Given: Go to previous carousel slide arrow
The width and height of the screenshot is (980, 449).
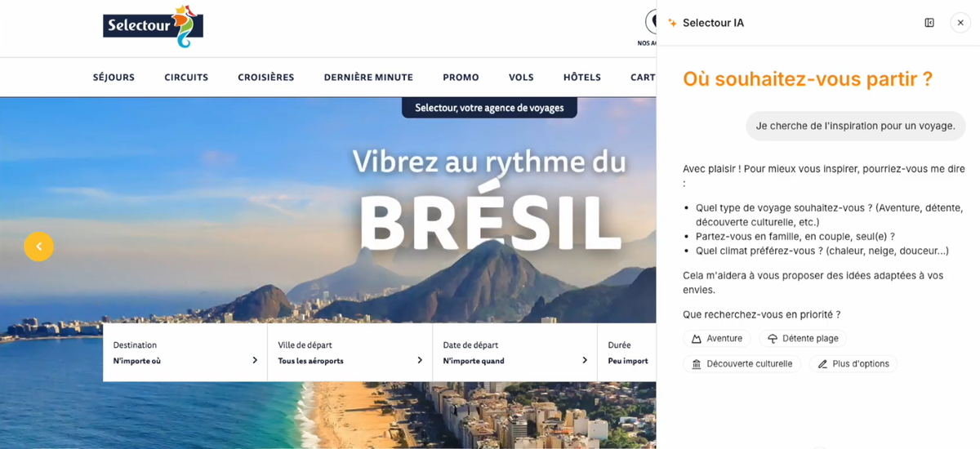Looking at the screenshot, I should 38,247.
